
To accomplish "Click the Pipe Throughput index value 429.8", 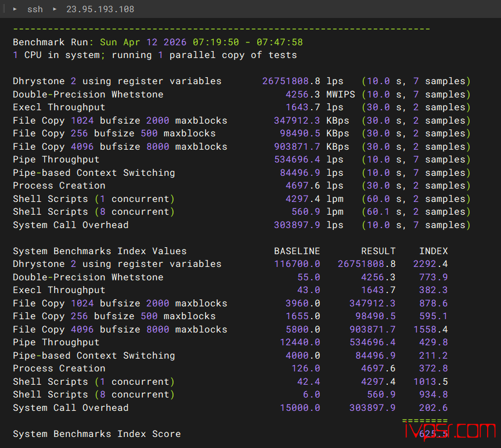I will tap(433, 342).
